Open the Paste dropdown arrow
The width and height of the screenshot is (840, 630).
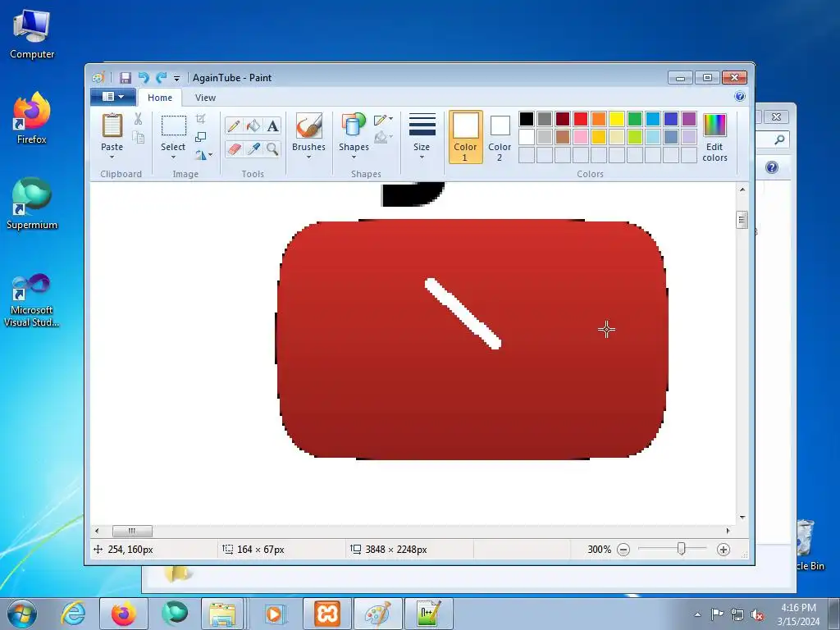pyautogui.click(x=112, y=157)
